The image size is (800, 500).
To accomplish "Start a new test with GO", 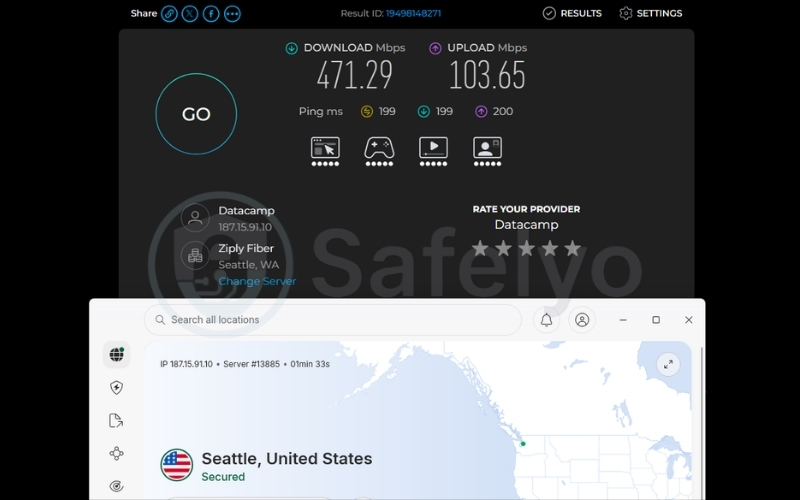I will coord(196,114).
